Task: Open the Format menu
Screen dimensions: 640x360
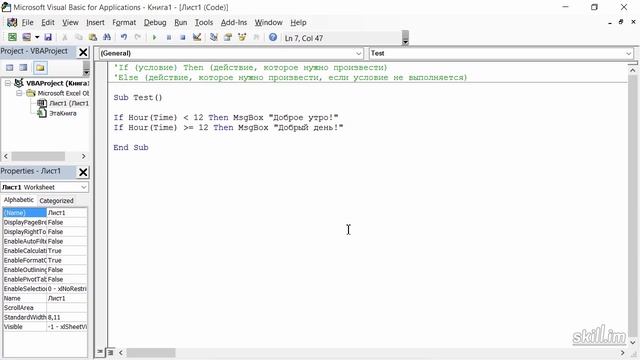Action: click(x=124, y=22)
